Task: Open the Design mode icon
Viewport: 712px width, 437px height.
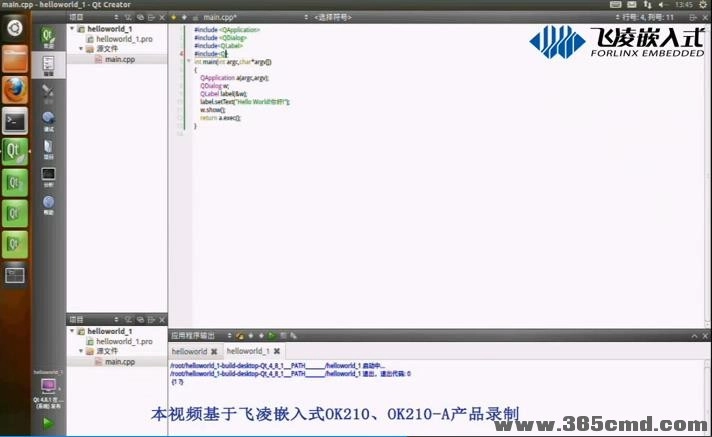Action: tap(48, 93)
